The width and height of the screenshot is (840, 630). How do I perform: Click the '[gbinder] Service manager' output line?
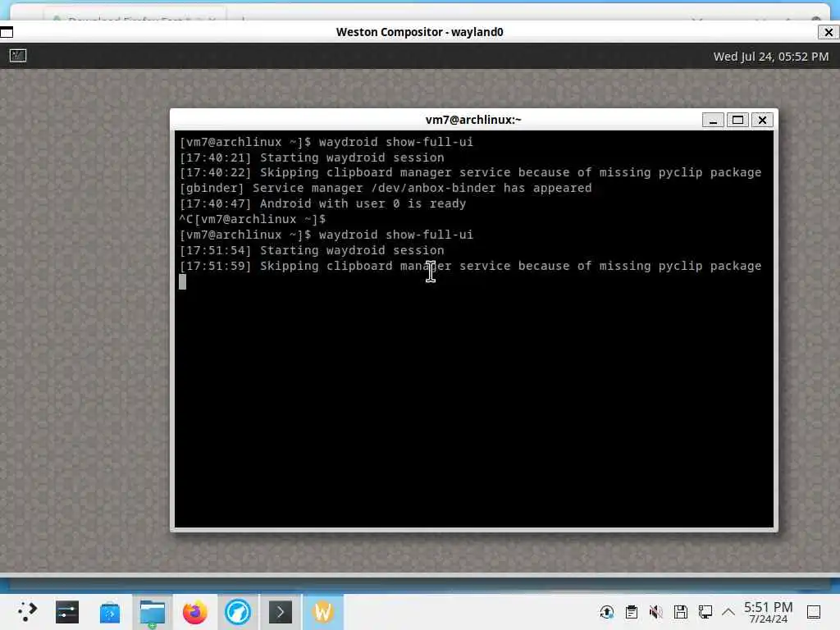click(386, 188)
